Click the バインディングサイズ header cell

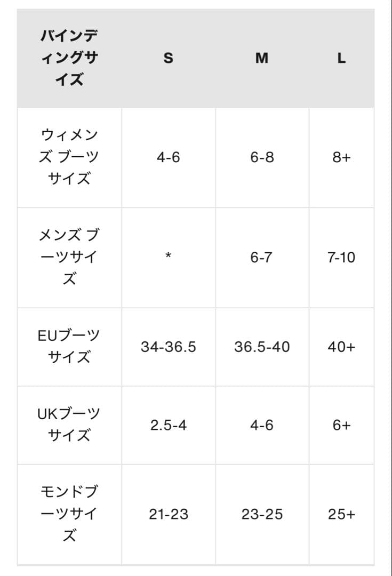coord(69,58)
